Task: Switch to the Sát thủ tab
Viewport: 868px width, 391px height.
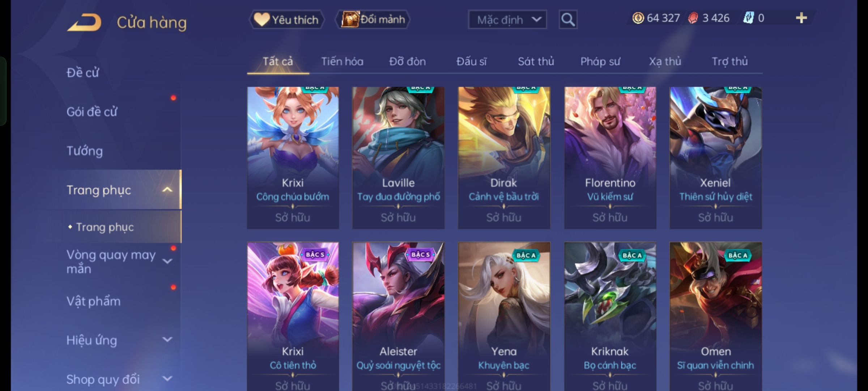Action: coord(536,62)
